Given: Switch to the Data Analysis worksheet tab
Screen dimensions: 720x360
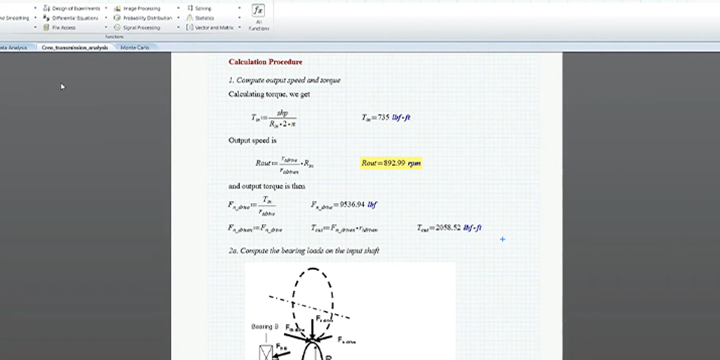Looking at the screenshot, I should click(x=13, y=47).
